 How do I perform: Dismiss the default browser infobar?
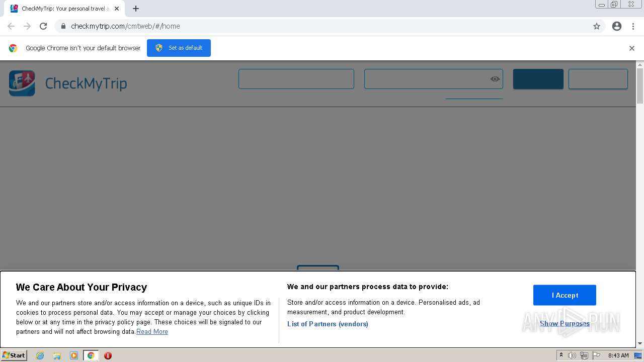(x=632, y=48)
